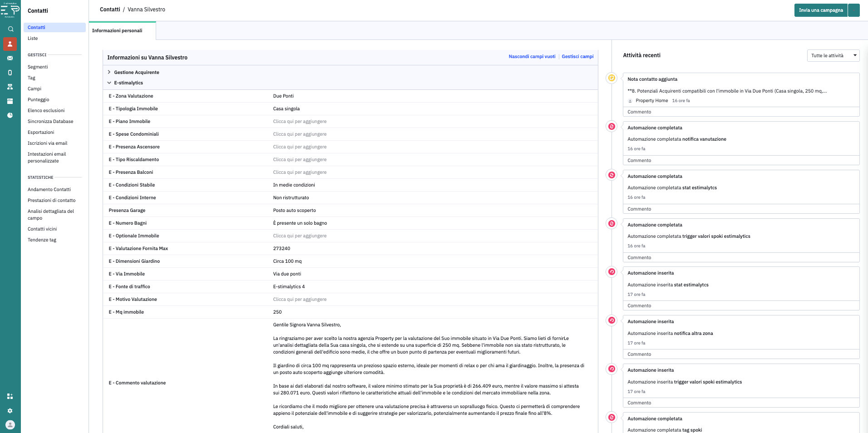Click the search magnifier icon in sidebar
This screenshot has width=868, height=433.
pos(10,29)
